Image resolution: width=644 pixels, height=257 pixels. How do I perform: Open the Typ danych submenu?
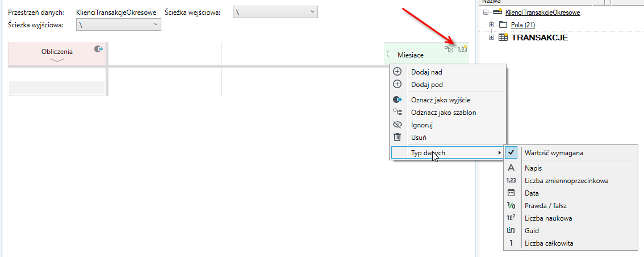(x=448, y=153)
